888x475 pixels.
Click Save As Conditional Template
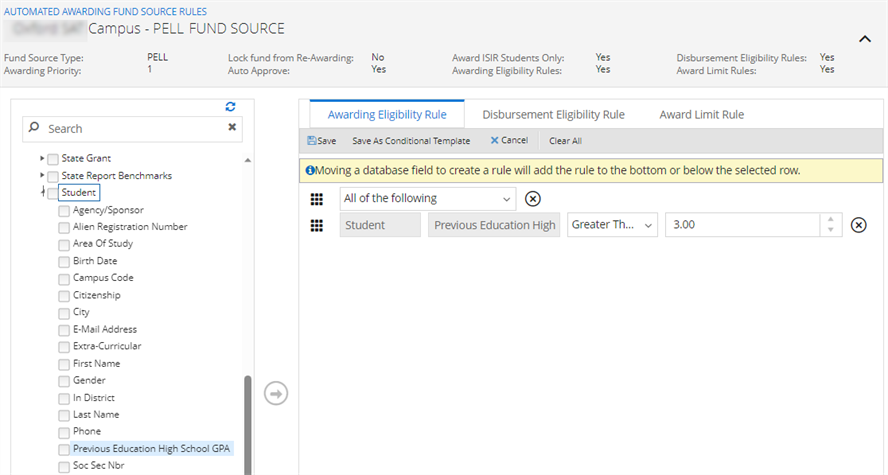point(411,141)
